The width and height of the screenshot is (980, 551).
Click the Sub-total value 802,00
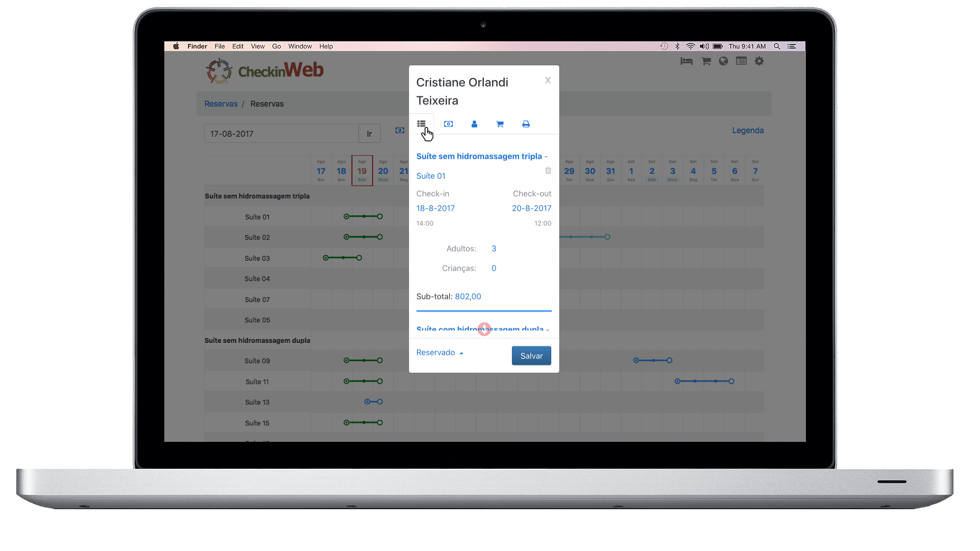click(x=468, y=296)
